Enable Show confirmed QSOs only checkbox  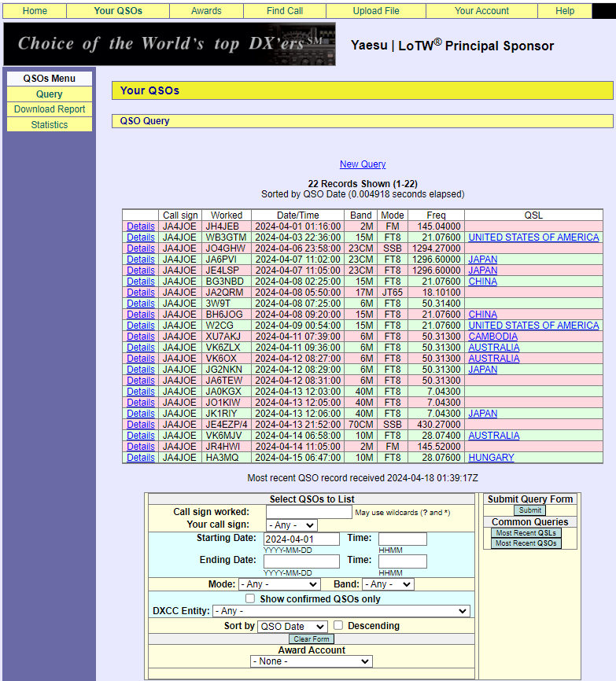pyautogui.click(x=250, y=598)
